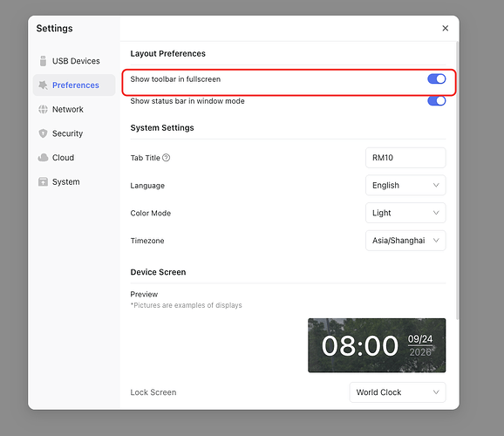504x436 pixels.
Task: Click the Cloud icon in sidebar
Action: coord(43,158)
